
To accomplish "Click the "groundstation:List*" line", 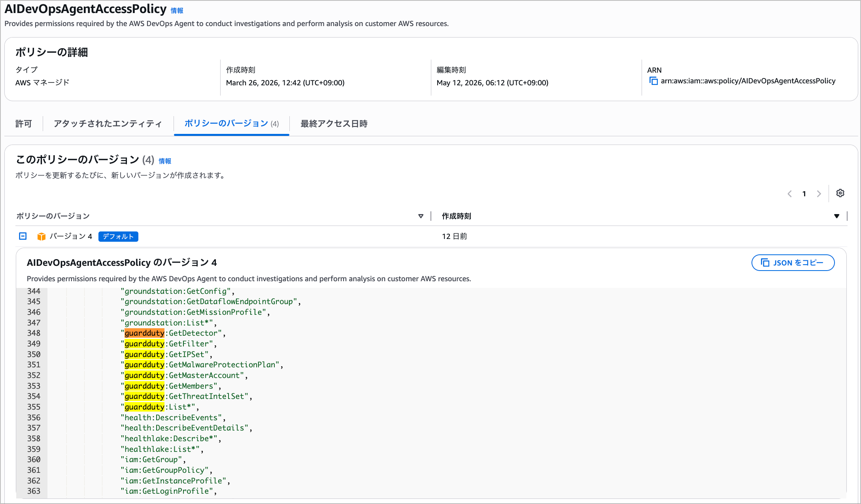I will (x=169, y=323).
